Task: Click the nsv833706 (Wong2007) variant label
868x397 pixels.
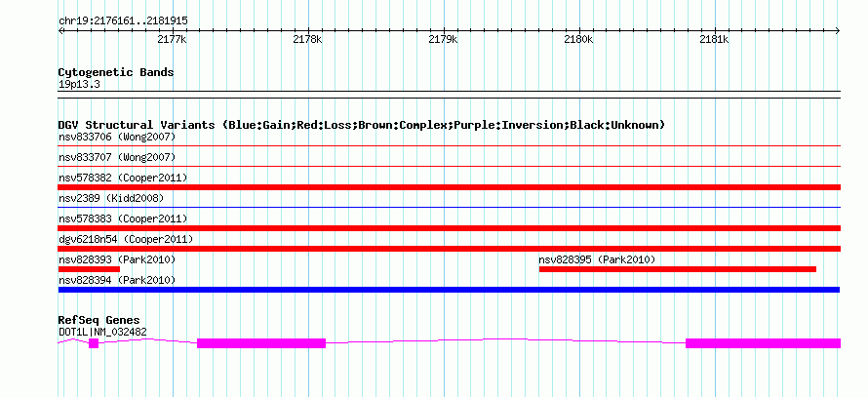Action: pos(117,137)
